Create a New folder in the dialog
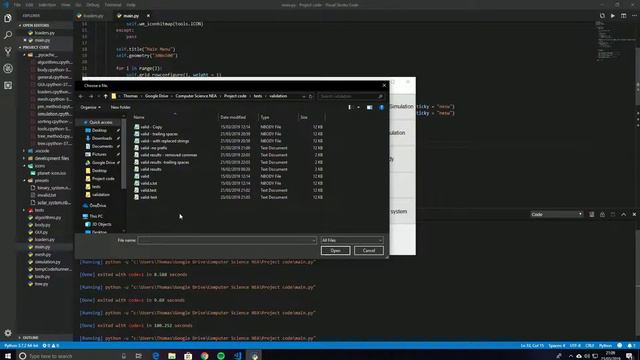The image size is (640, 360). click(x=120, y=107)
